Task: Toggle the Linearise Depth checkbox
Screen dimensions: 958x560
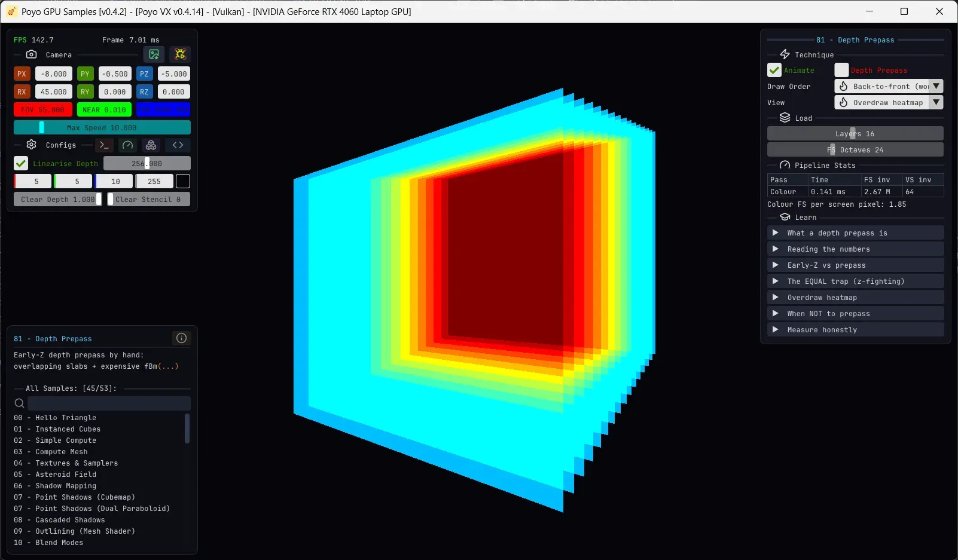Action: (x=21, y=163)
